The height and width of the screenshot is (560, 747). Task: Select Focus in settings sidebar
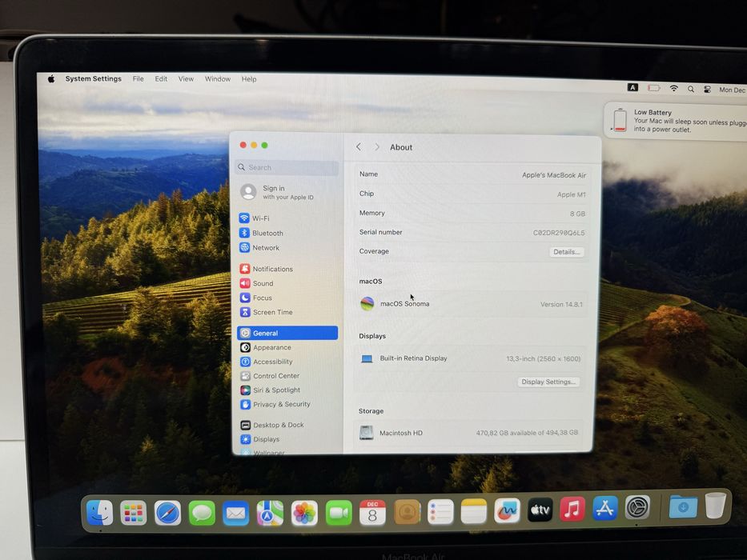[x=287, y=298]
